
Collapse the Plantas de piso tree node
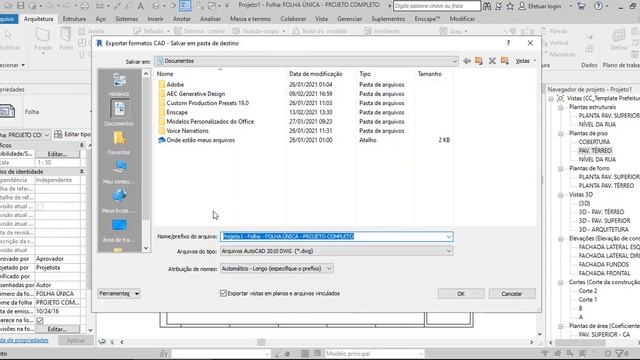click(561, 133)
